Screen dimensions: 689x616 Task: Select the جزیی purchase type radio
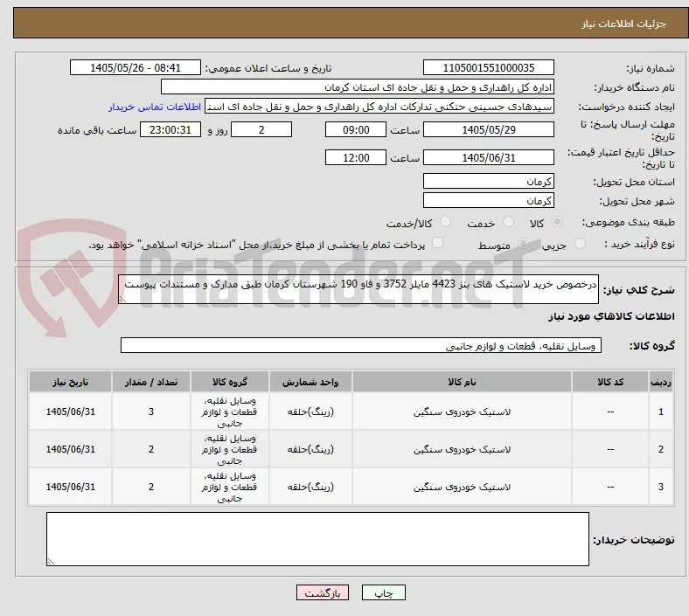coord(580,244)
